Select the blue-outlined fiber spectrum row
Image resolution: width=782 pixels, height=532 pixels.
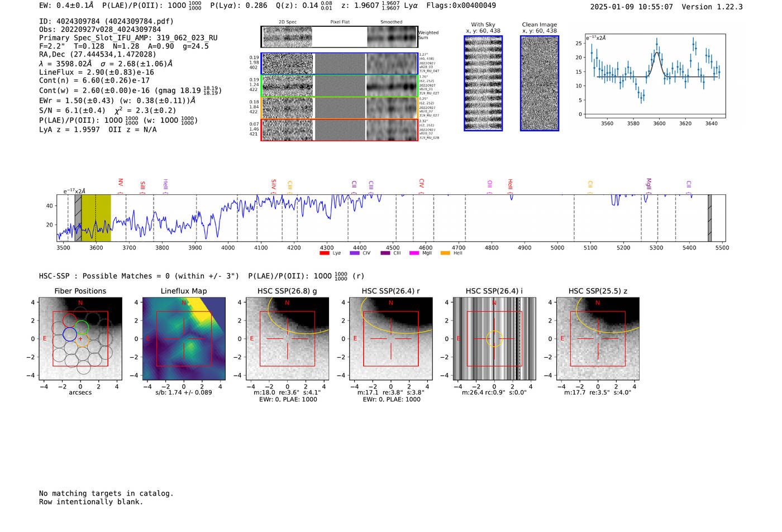pyautogui.click(x=340, y=64)
